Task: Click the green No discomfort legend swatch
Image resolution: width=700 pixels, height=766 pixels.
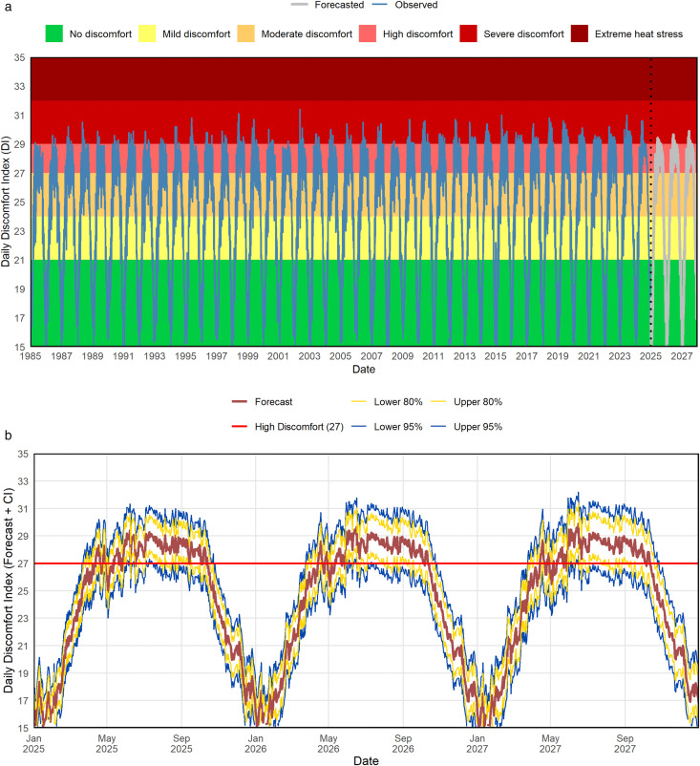Action: tap(53, 33)
